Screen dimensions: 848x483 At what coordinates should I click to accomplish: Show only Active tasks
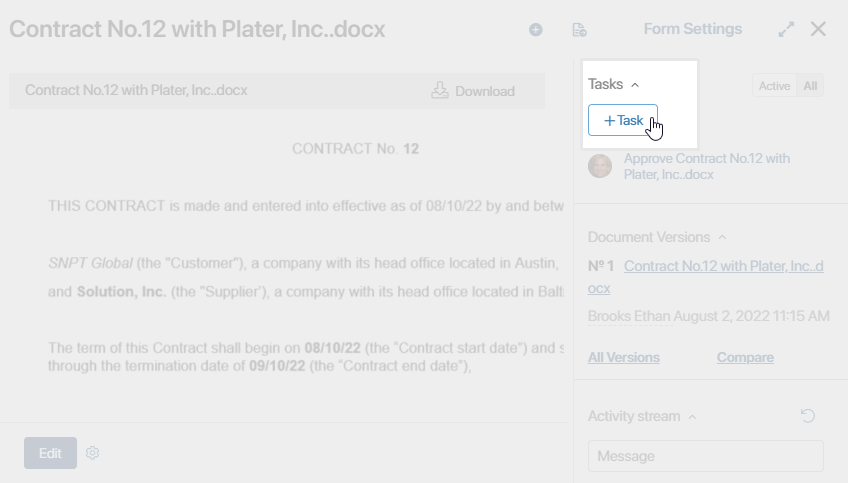[x=774, y=86]
